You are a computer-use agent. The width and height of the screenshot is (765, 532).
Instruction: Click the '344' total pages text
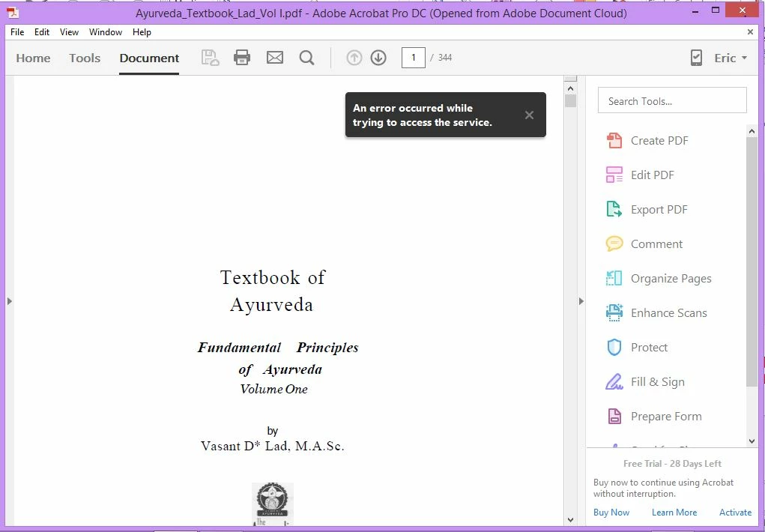(445, 58)
